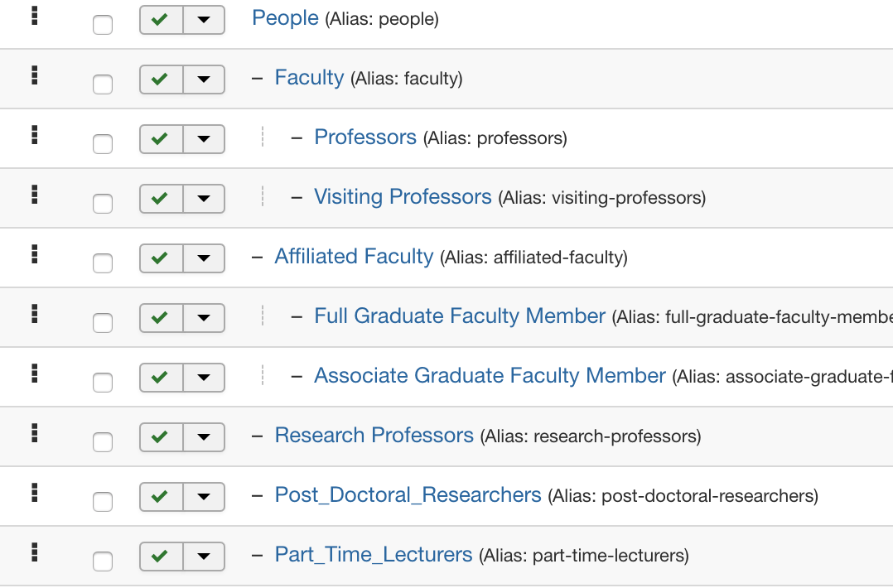Select the Full Graduate Faculty Member checkbox
Viewport: 893px width, 588px height.
(103, 323)
